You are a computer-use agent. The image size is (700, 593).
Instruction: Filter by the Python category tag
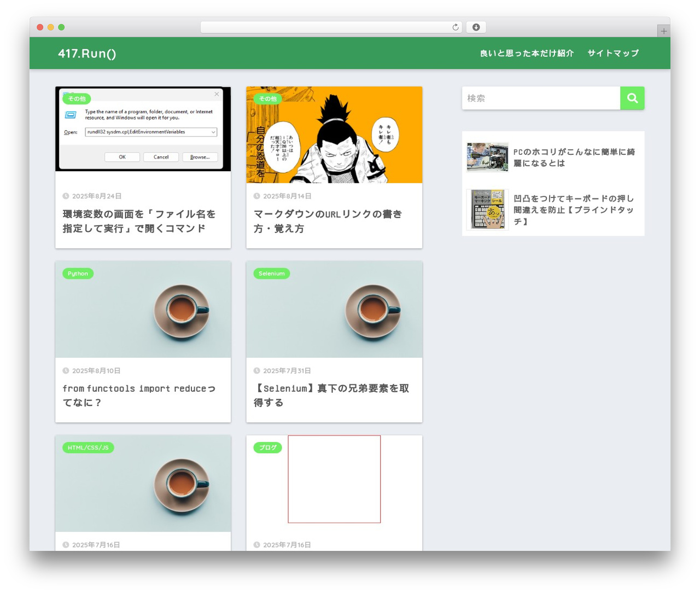[x=78, y=274]
